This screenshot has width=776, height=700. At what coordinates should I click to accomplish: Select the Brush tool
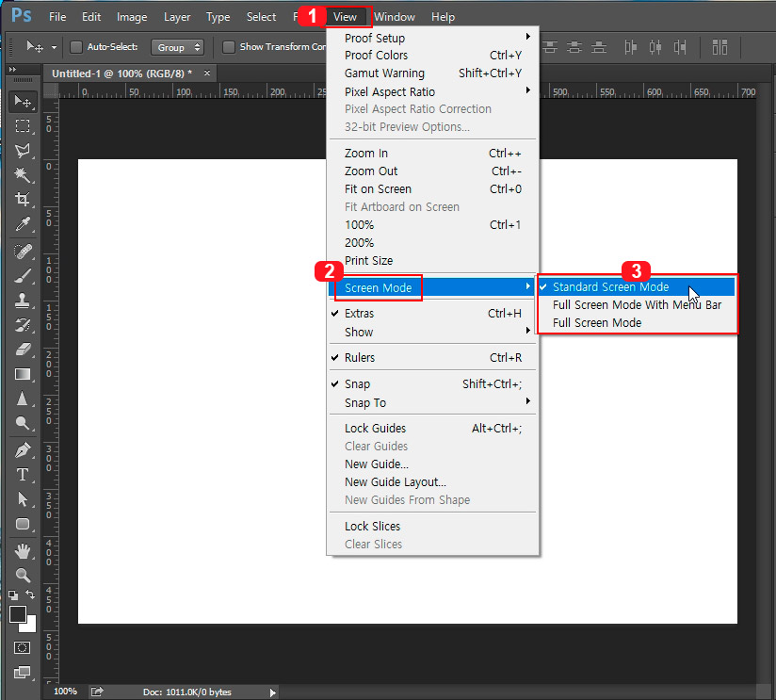click(x=23, y=276)
